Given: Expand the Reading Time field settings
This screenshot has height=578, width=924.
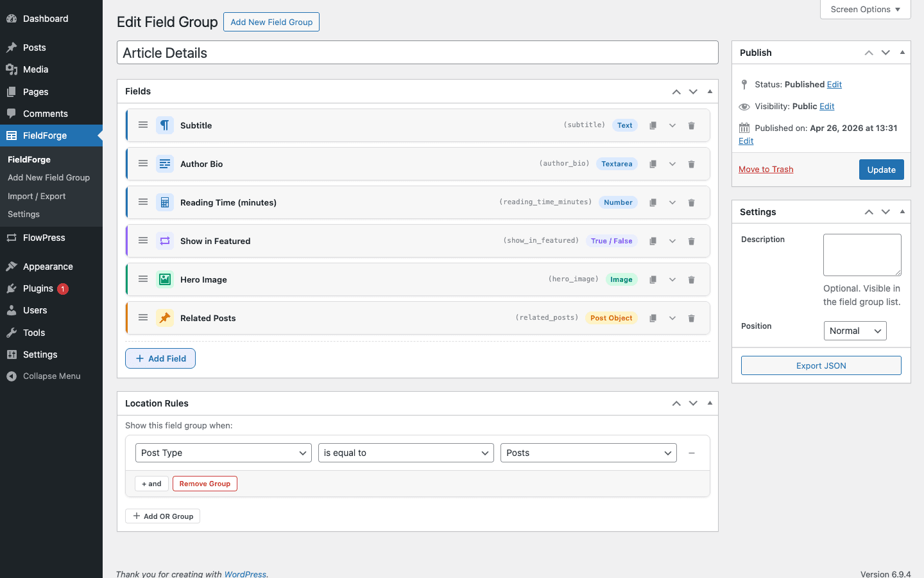Looking at the screenshot, I should (672, 202).
